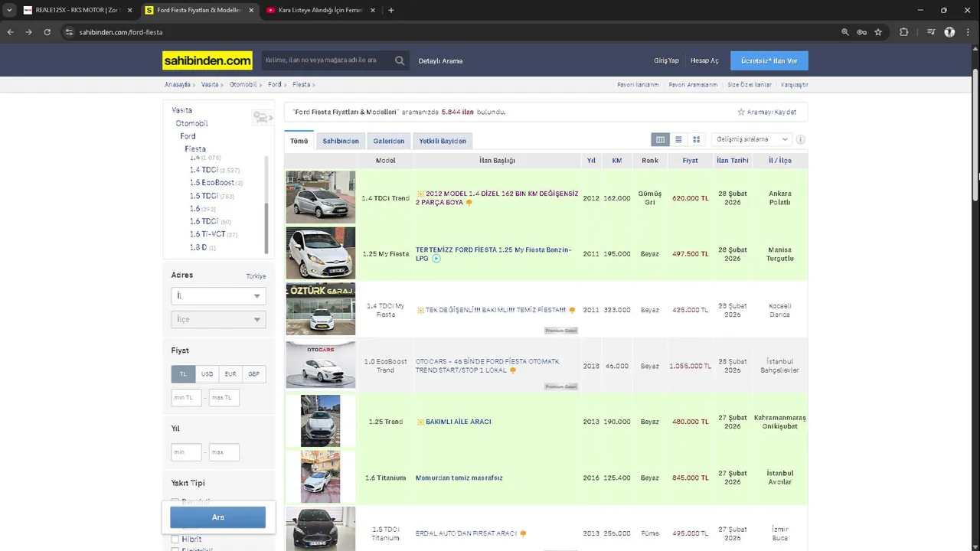The width and height of the screenshot is (980, 551).
Task: Click the Giriş Yap link
Action: tap(666, 60)
